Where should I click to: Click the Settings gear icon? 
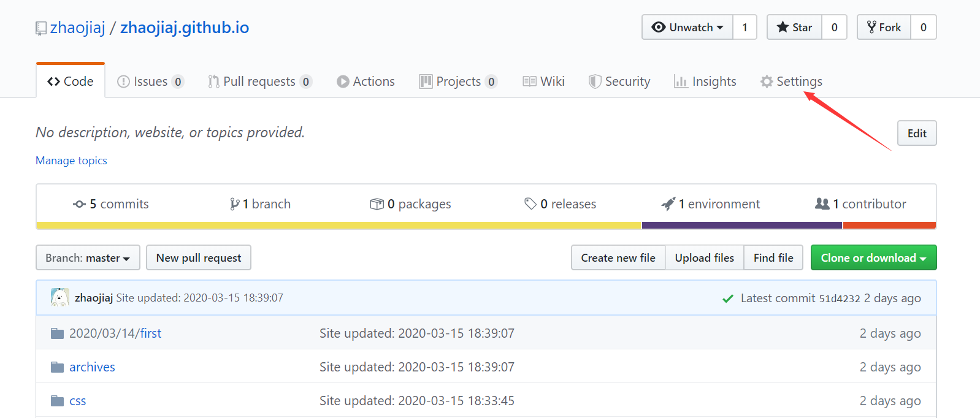[767, 82]
